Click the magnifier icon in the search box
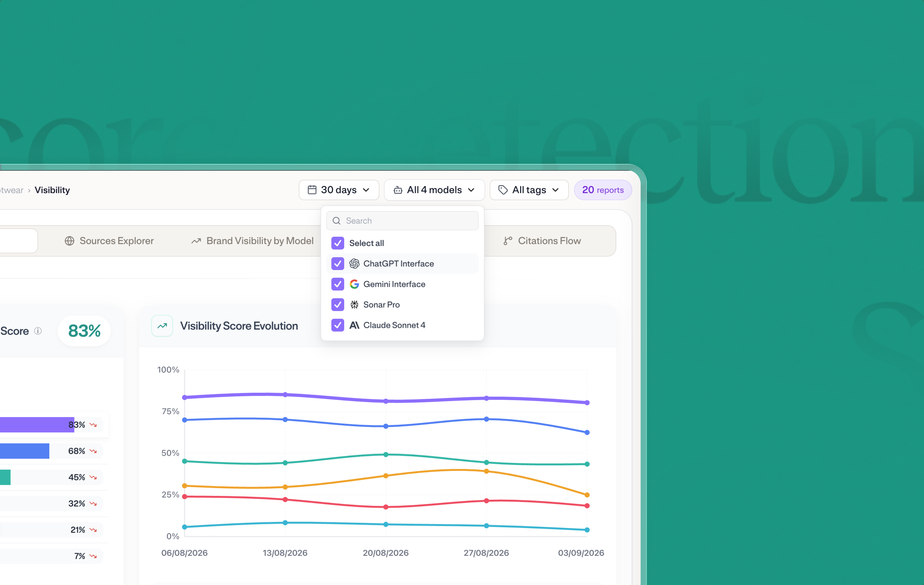This screenshot has height=585, width=924. pyautogui.click(x=336, y=221)
